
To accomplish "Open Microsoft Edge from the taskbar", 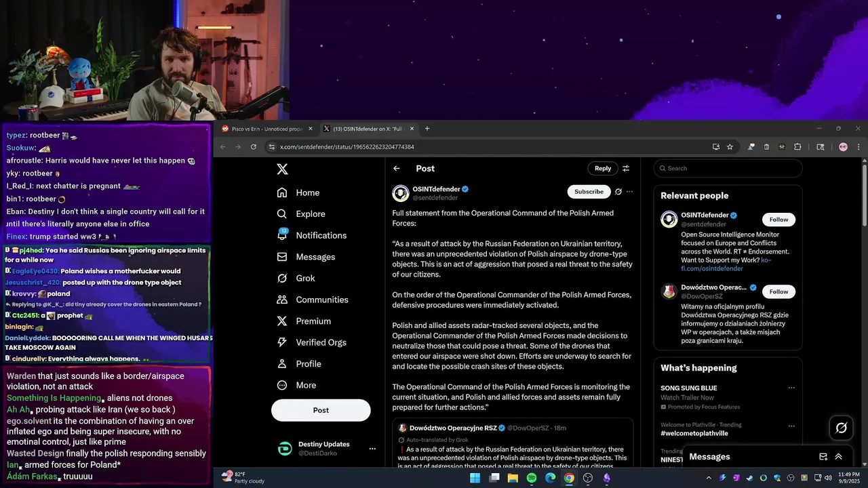I will [x=550, y=478].
